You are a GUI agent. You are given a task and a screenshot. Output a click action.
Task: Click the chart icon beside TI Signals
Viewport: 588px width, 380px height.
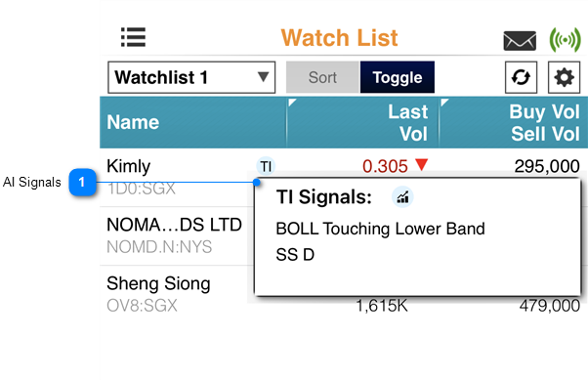[402, 197]
